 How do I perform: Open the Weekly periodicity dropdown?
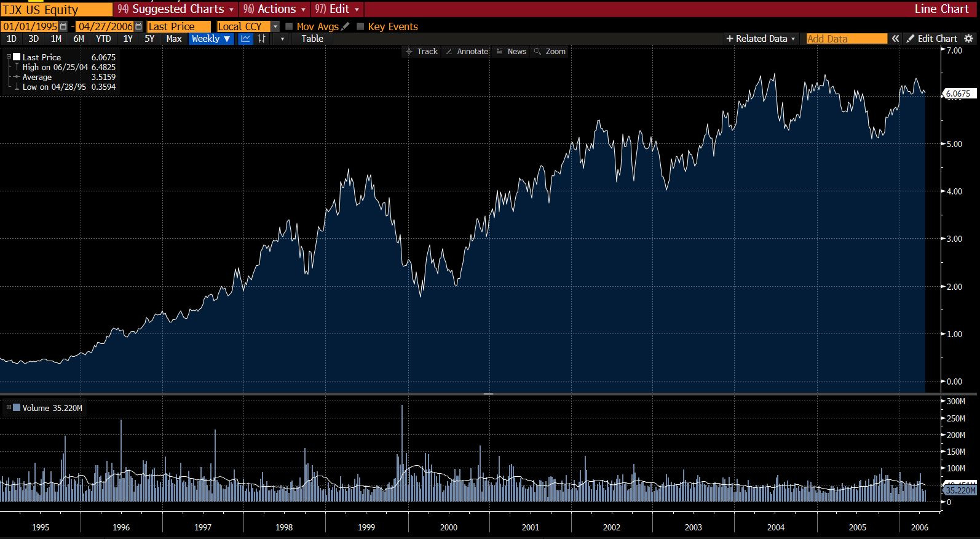point(211,39)
